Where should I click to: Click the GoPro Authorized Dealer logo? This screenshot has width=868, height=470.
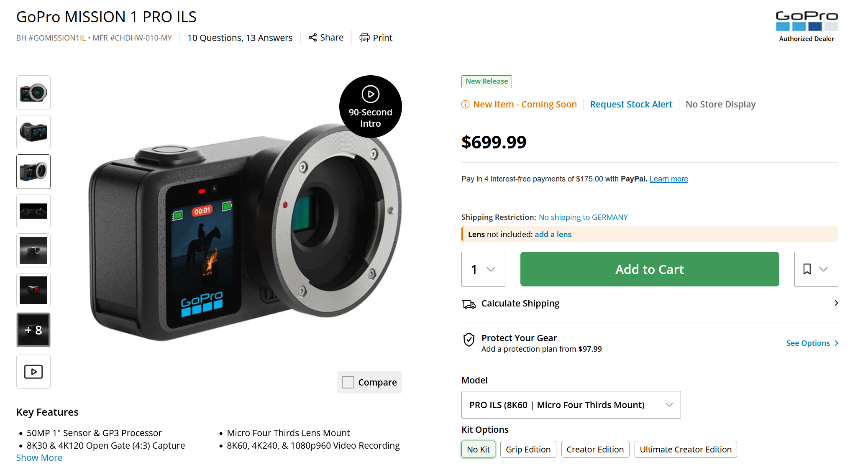pos(807,26)
